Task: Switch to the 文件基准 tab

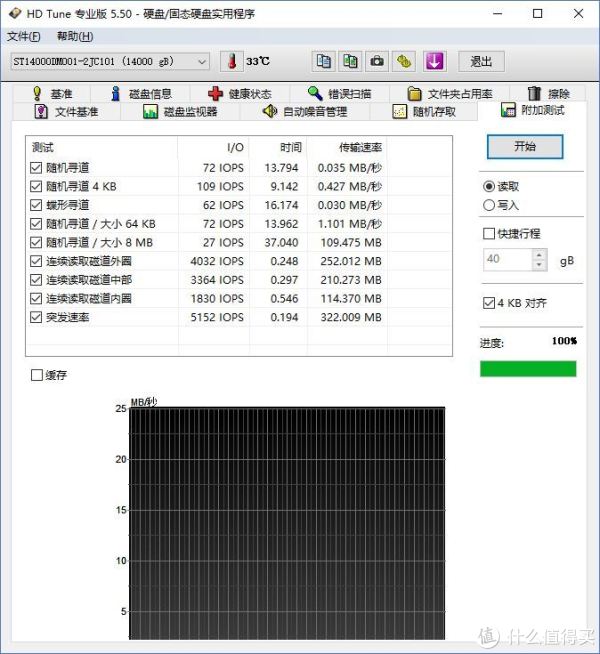Action: [x=67, y=112]
